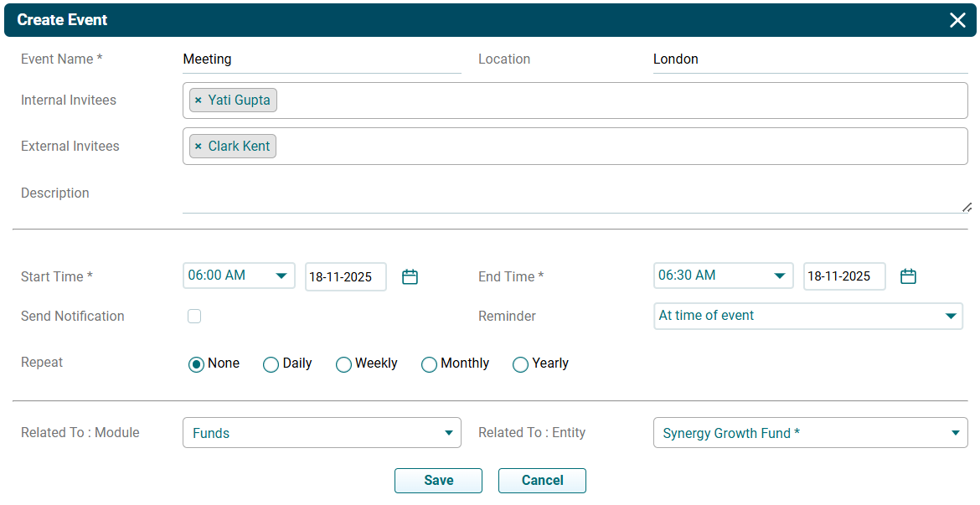980x505 pixels.
Task: Click into the Description text area
Action: (x=574, y=198)
